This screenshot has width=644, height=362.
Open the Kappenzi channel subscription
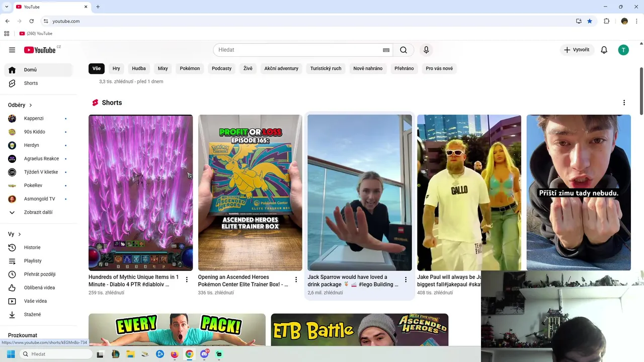tap(38, 118)
